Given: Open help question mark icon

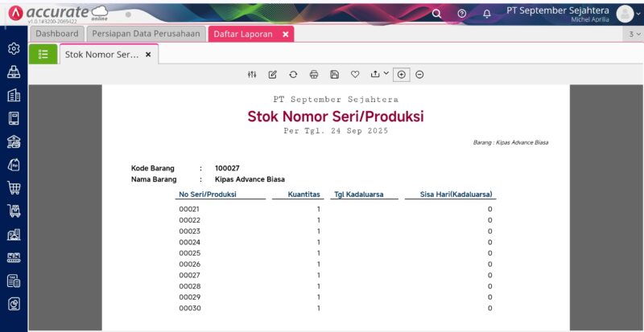Looking at the screenshot, I should click(x=462, y=14).
